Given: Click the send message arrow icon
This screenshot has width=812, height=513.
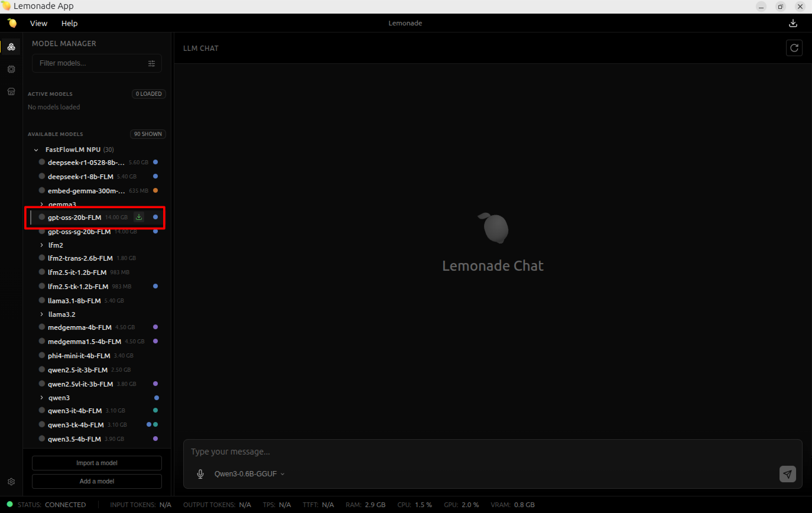Looking at the screenshot, I should pos(787,473).
